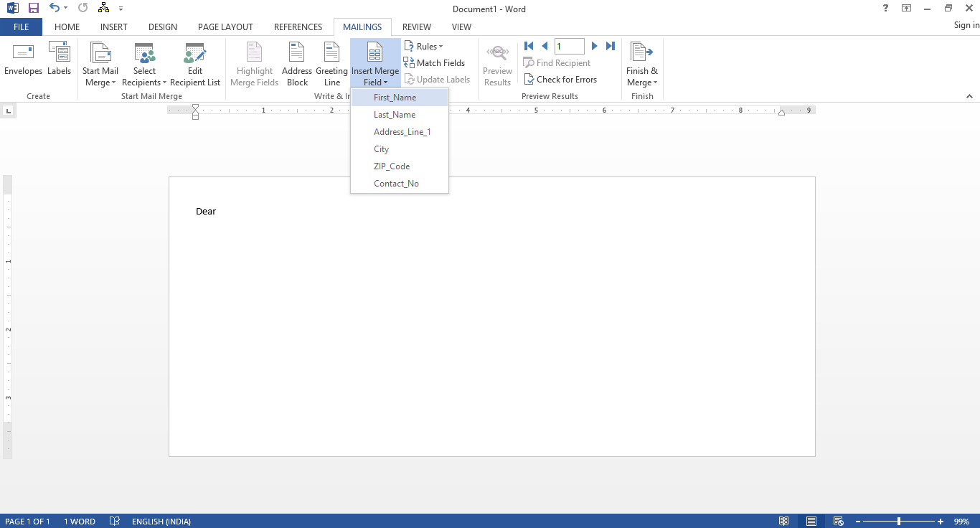Enable Preview Results
The height and width of the screenshot is (528, 980).
click(497, 63)
